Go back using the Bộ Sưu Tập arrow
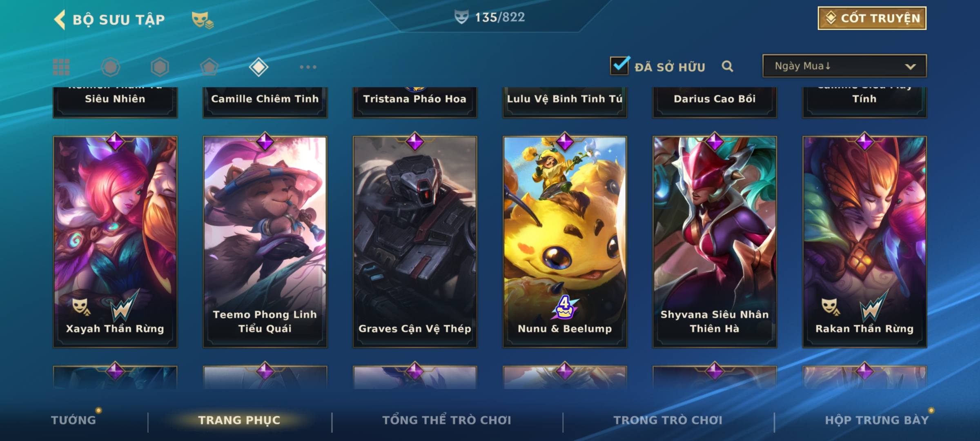Viewport: 980px width, 441px height. [60, 20]
